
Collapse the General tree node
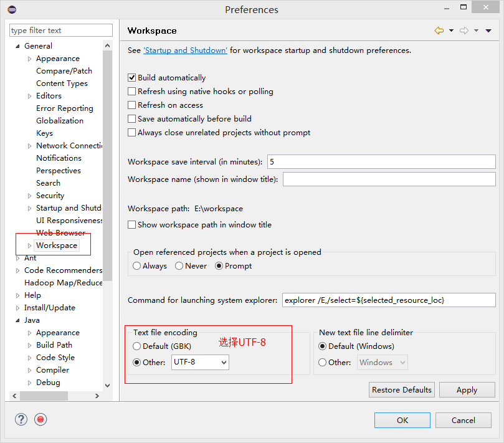[17, 46]
